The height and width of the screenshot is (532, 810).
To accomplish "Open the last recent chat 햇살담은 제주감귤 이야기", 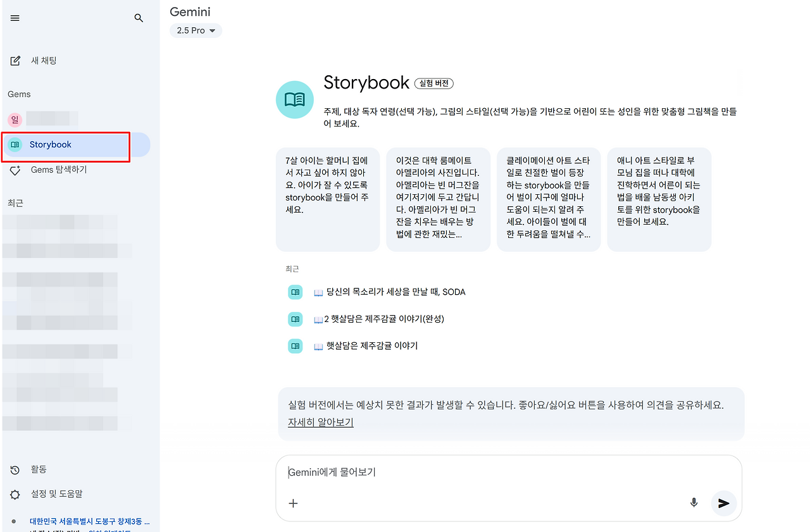I will coord(365,346).
